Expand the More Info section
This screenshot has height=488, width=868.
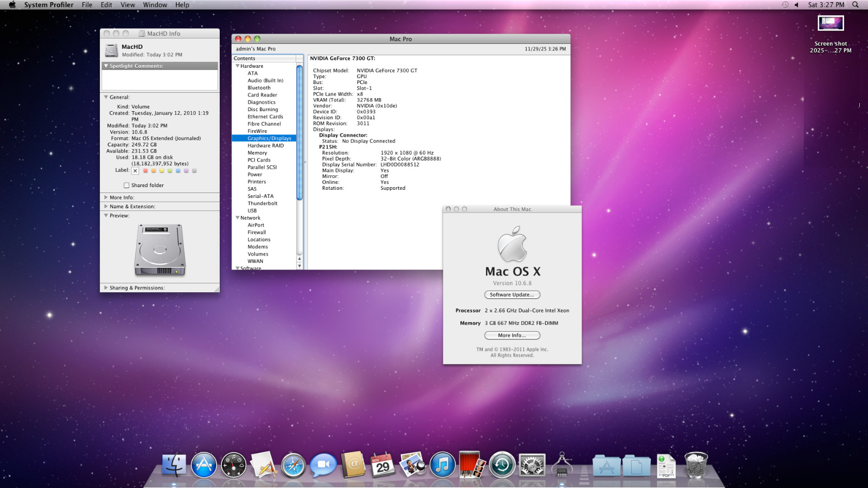coord(106,197)
